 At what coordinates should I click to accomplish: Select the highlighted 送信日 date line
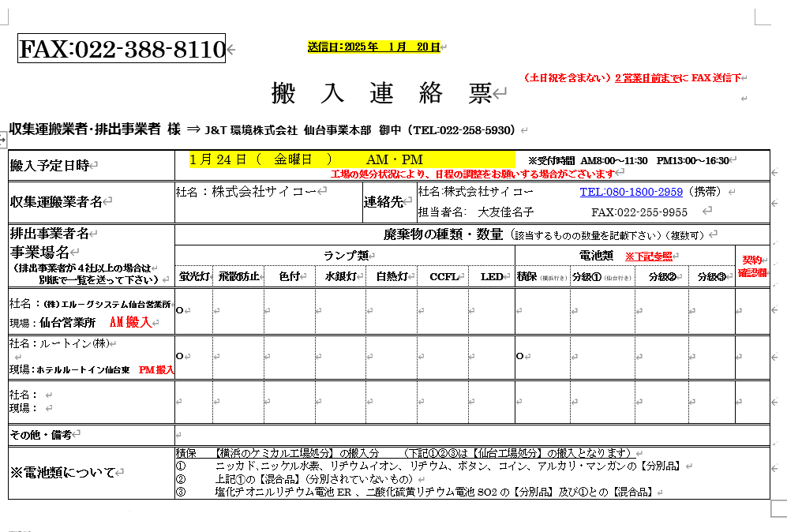[373, 47]
